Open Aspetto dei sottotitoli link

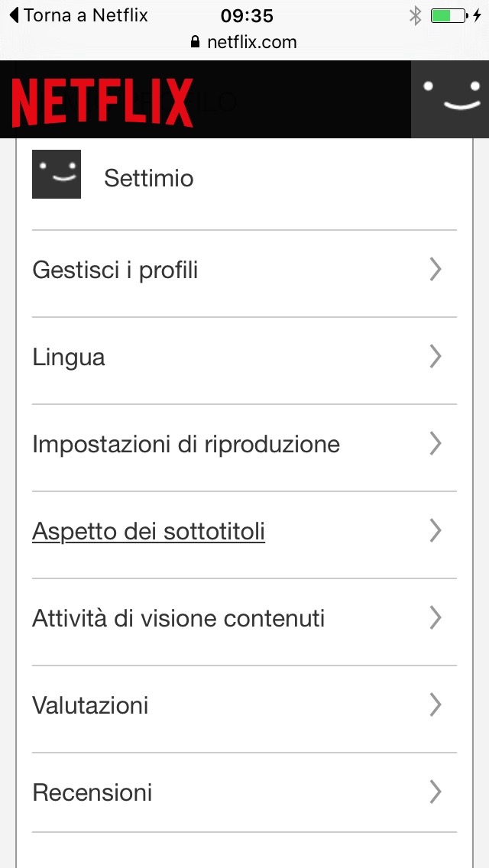(x=148, y=532)
